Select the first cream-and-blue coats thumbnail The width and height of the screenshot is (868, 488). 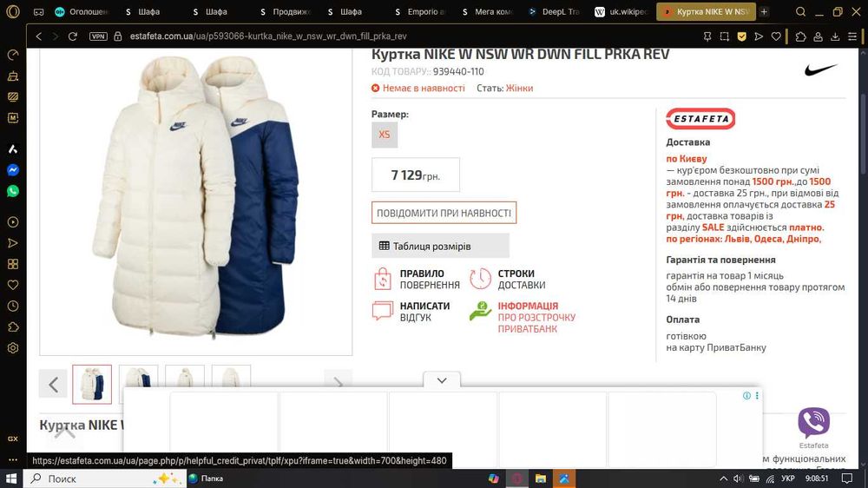(x=92, y=384)
